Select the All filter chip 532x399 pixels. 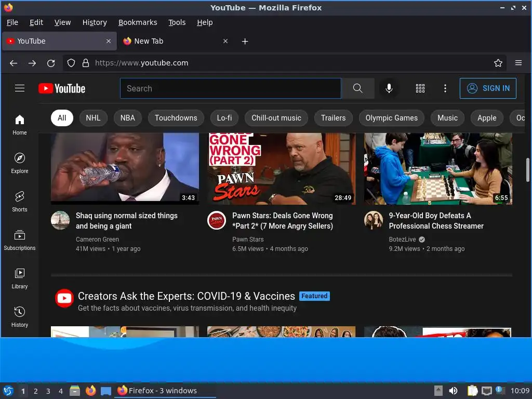(x=62, y=118)
